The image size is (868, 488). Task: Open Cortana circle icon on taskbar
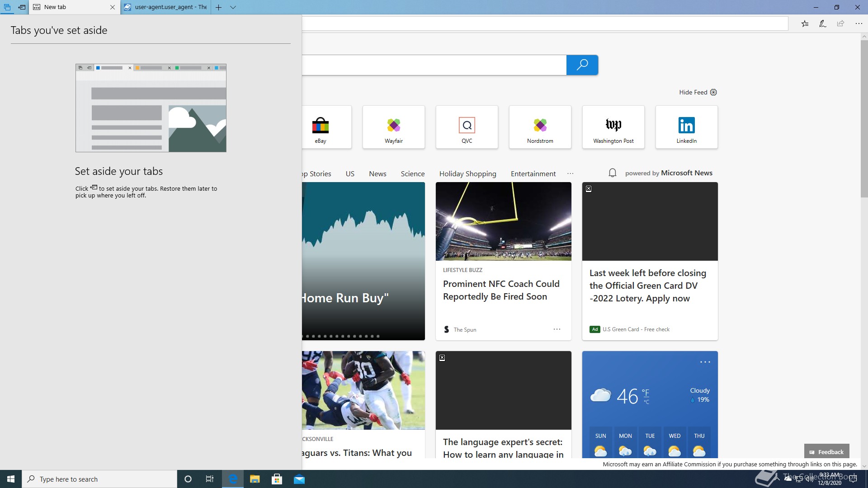tap(188, 479)
